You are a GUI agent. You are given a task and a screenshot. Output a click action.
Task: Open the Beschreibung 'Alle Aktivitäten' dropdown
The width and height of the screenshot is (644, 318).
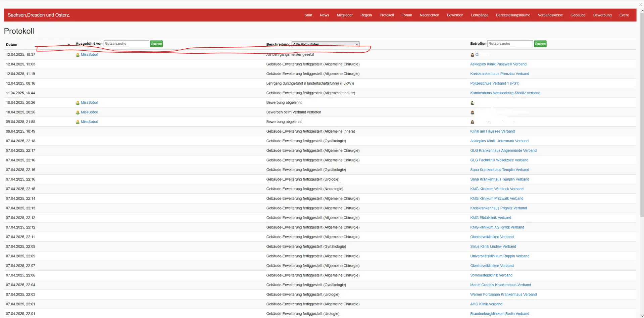point(325,44)
